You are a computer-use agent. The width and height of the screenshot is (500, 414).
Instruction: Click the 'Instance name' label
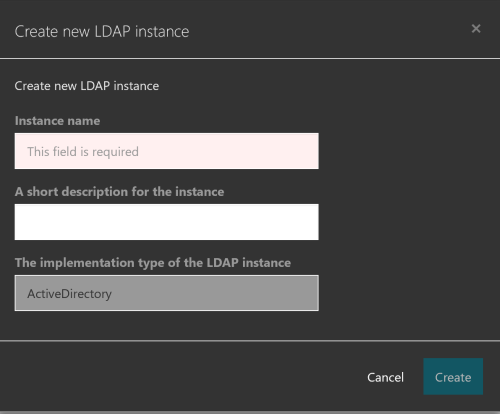tap(57, 121)
